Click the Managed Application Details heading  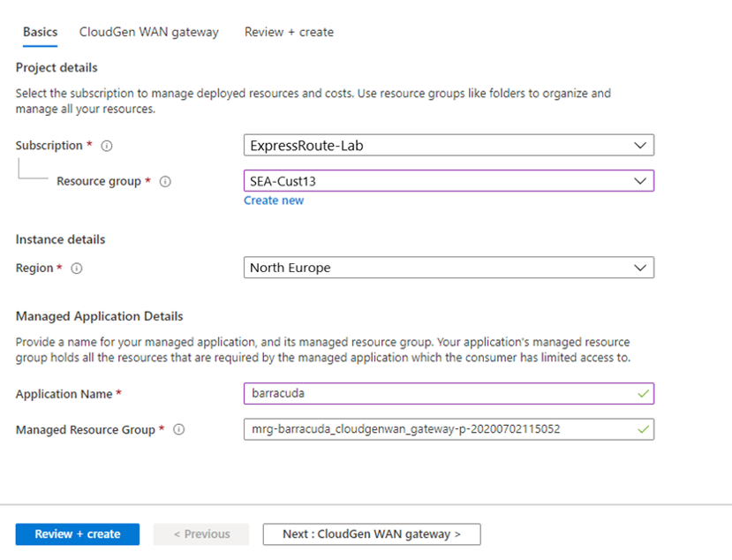coord(100,316)
